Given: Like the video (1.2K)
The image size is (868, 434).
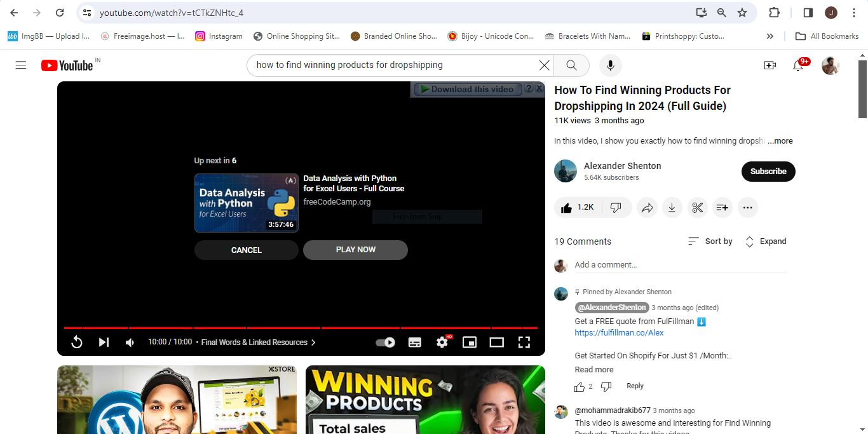Looking at the screenshot, I should coord(577,207).
